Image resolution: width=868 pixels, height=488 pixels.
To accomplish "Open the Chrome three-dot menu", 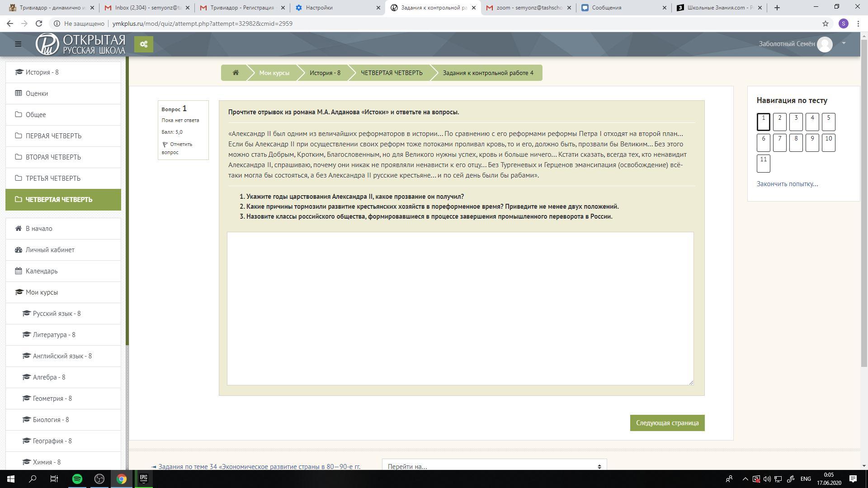I will coord(858,23).
